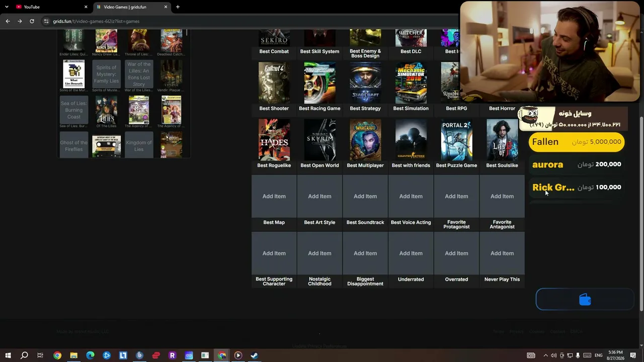Open Task View on the taskbar
Image resolution: width=644 pixels, height=362 pixels.
(40, 355)
